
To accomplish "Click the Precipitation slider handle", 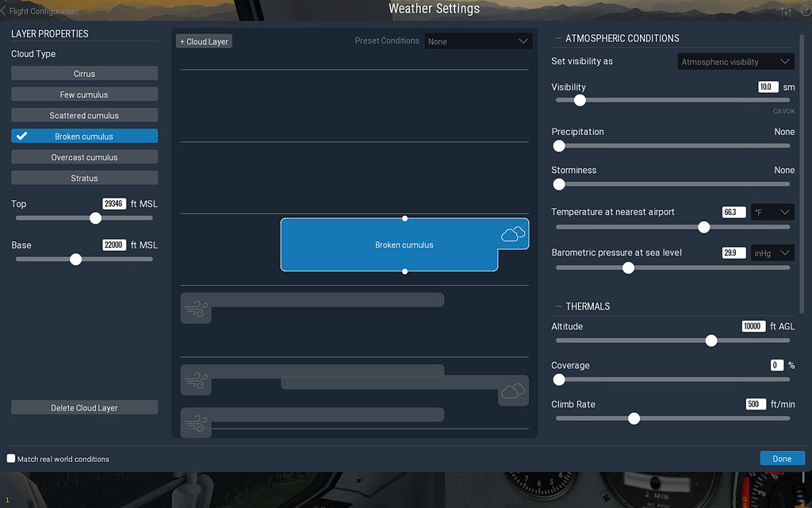I will [x=559, y=146].
